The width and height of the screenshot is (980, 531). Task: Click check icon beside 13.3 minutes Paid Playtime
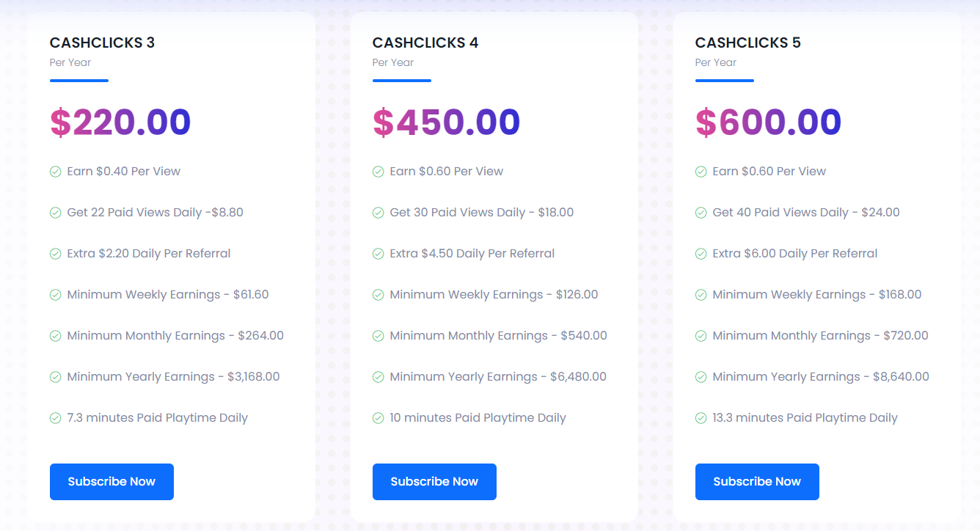(701, 418)
